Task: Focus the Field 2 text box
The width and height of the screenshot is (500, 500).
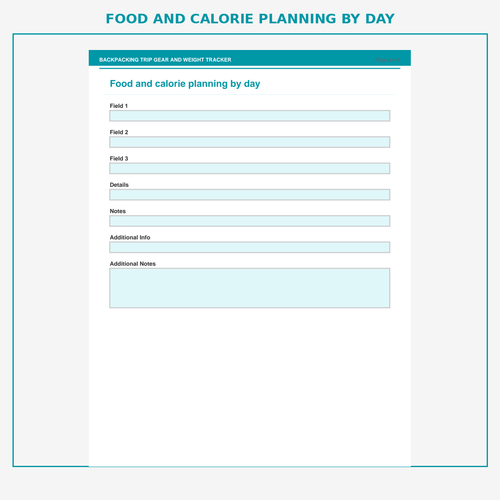Action: [x=249, y=142]
